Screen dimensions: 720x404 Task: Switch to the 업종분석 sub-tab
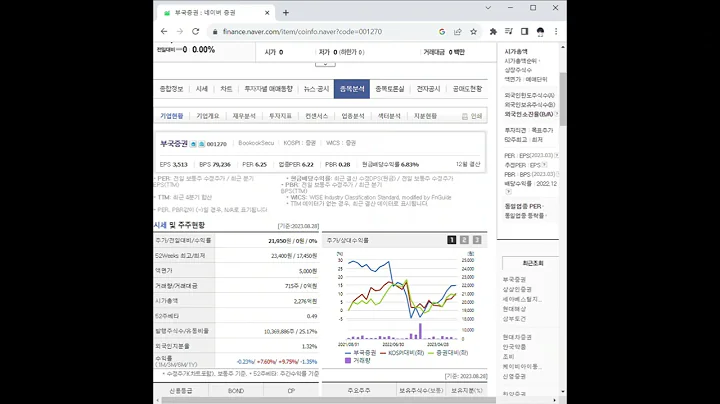[353, 116]
